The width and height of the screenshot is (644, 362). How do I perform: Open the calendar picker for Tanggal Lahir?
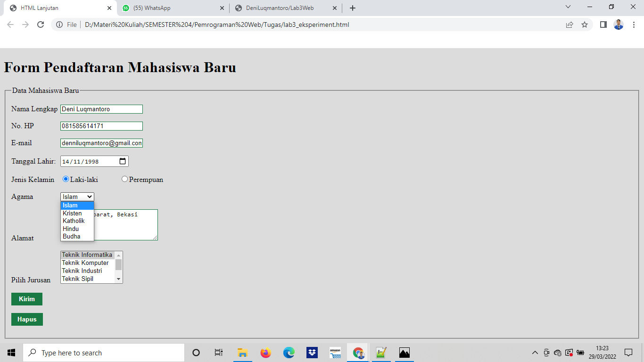pyautogui.click(x=123, y=161)
